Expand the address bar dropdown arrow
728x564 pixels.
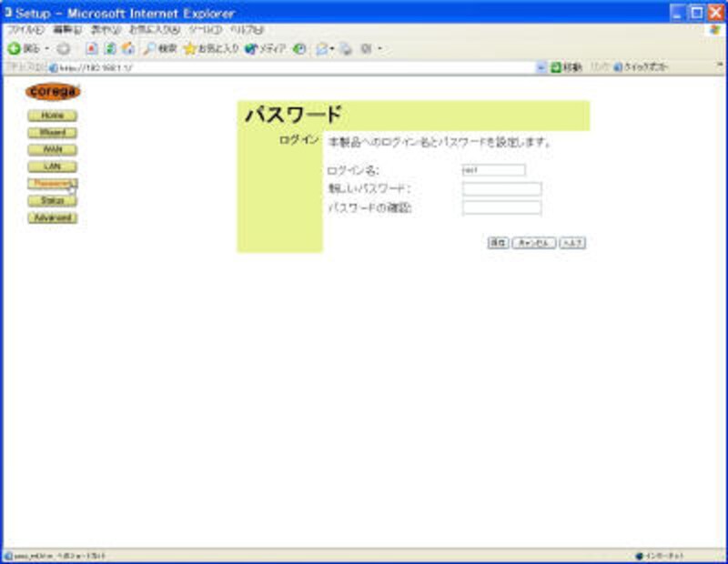coord(541,67)
